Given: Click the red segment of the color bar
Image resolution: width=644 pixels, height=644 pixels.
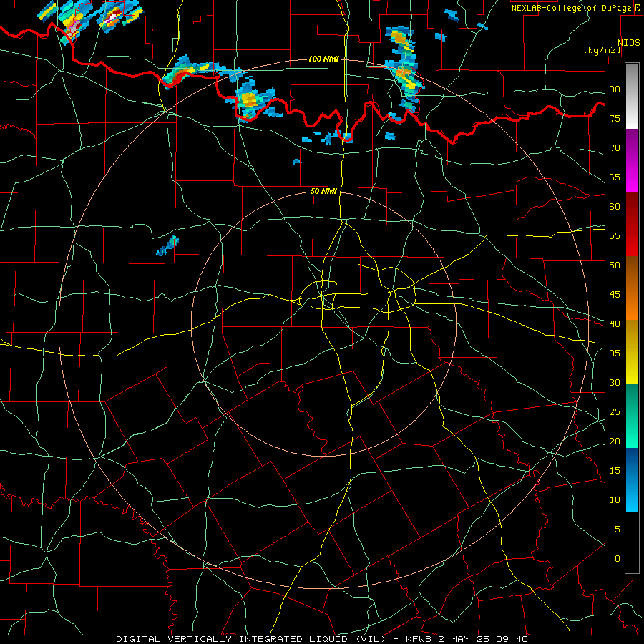Looking at the screenshot, I should tap(632, 225).
